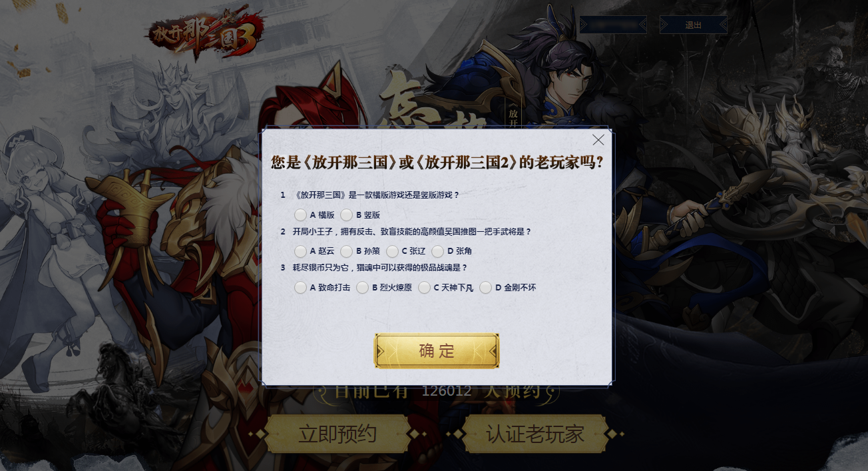Click the 126012 reservation counter
The width and height of the screenshot is (868, 471).
pos(447,391)
